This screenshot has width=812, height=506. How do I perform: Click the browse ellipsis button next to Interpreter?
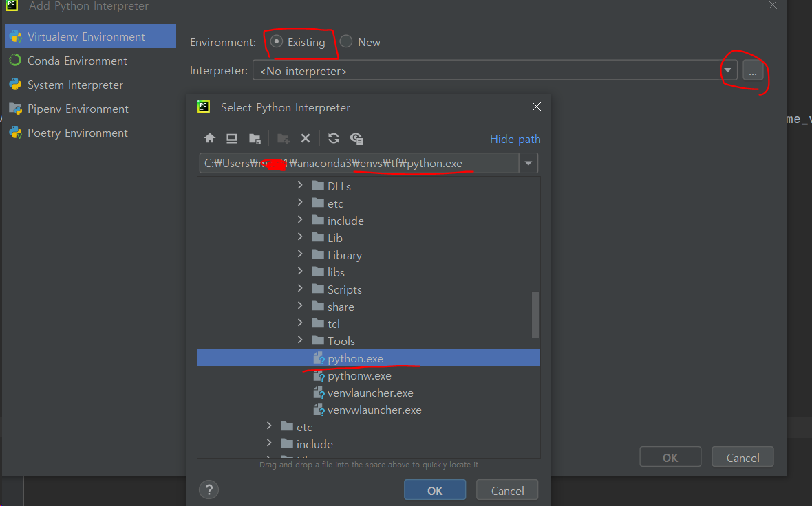[753, 70]
